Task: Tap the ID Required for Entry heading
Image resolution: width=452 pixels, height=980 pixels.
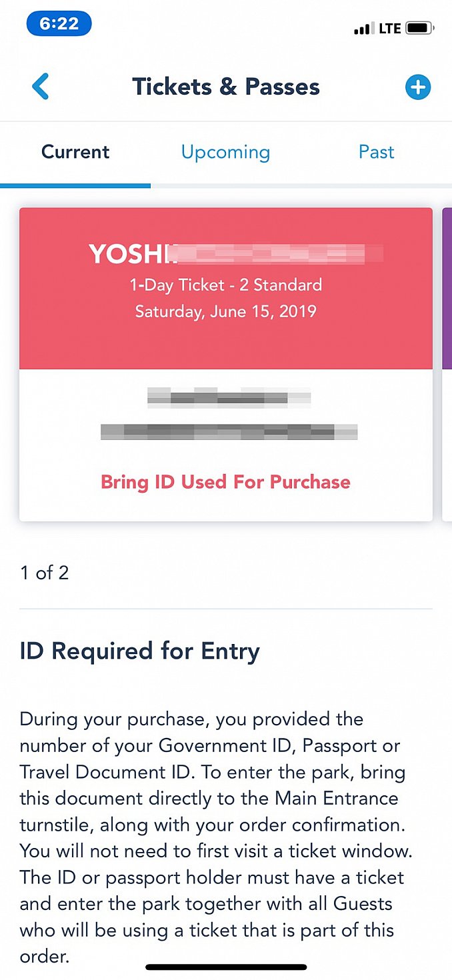Action: coord(140,651)
